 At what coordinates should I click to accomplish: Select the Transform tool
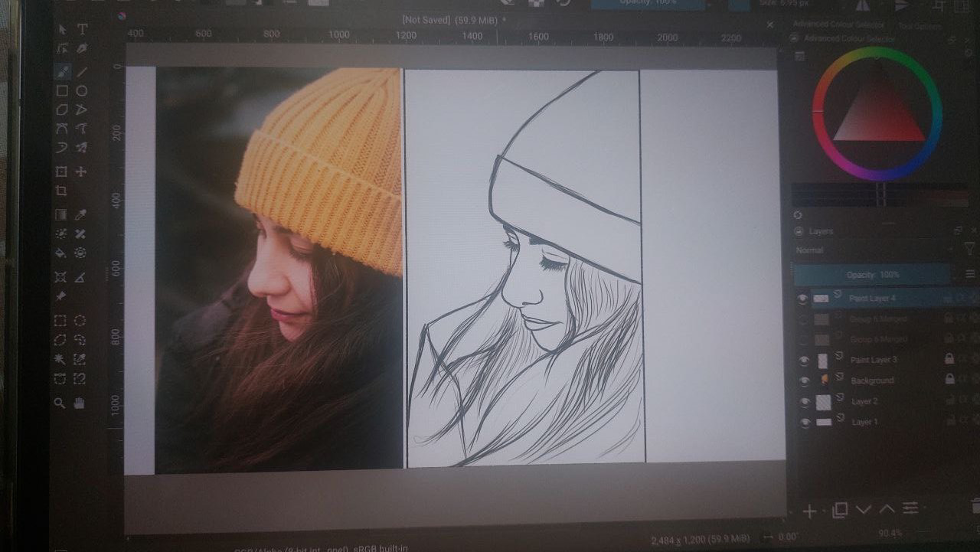click(62, 171)
